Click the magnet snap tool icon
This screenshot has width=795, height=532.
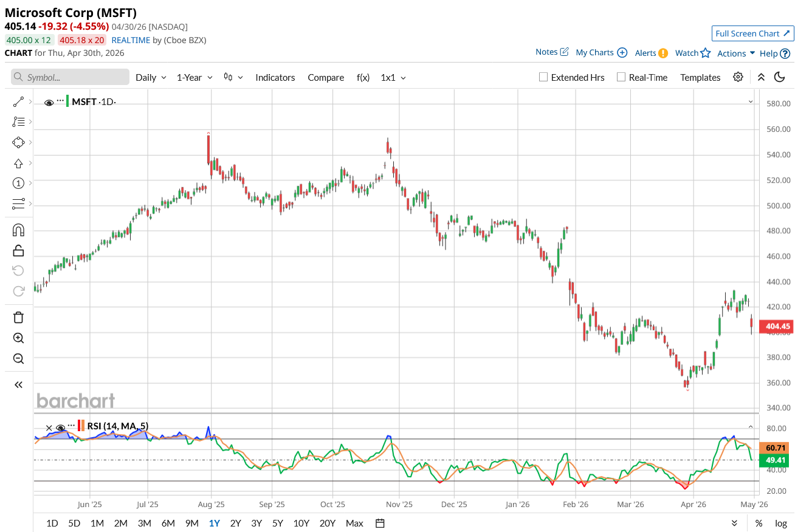pos(18,230)
